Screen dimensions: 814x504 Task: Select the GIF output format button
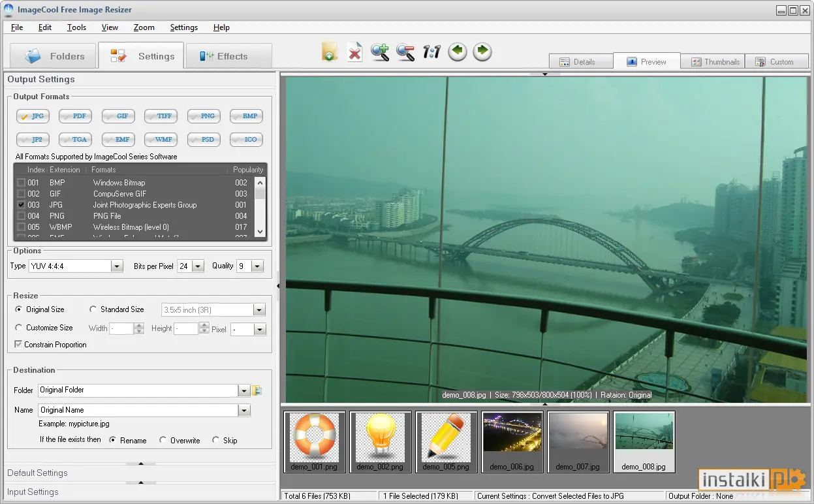[118, 116]
